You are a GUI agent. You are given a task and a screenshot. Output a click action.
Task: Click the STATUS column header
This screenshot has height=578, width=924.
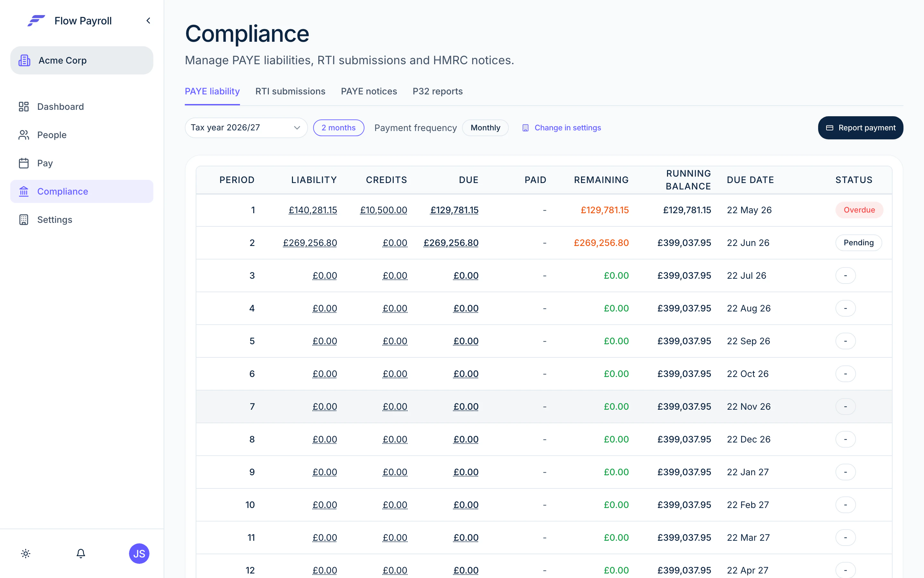(x=854, y=180)
